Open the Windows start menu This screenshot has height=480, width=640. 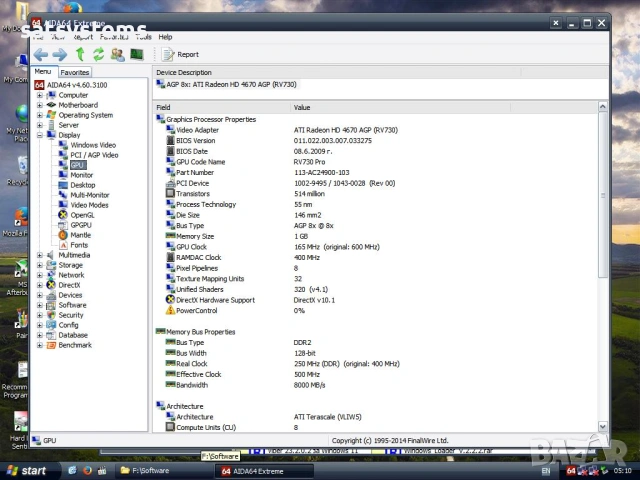29,471
